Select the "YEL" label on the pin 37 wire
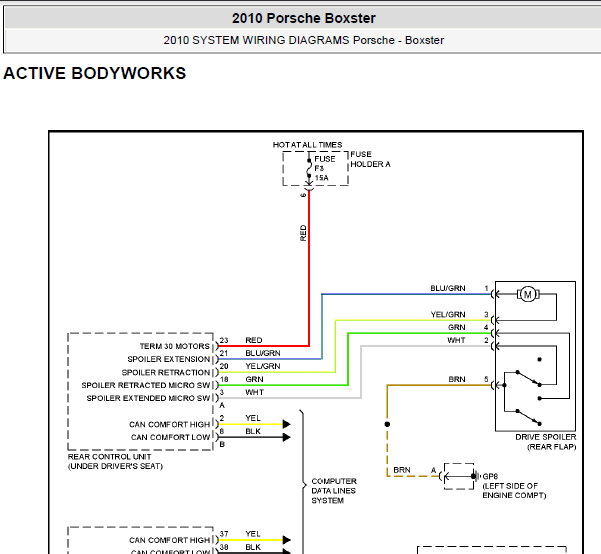The height and width of the screenshot is (554, 601). (253, 534)
